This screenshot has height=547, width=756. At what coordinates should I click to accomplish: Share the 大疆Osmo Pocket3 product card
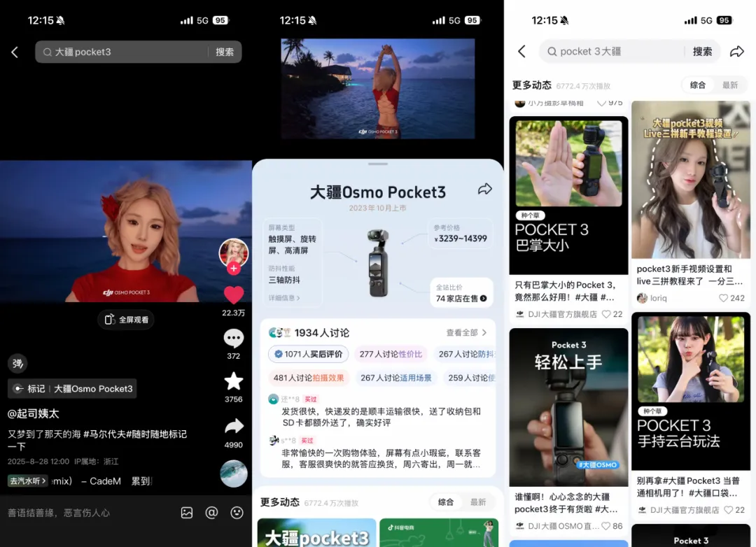click(x=484, y=190)
